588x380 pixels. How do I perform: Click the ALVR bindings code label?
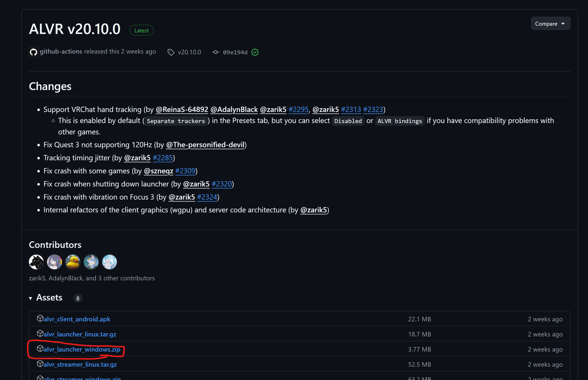[399, 121]
